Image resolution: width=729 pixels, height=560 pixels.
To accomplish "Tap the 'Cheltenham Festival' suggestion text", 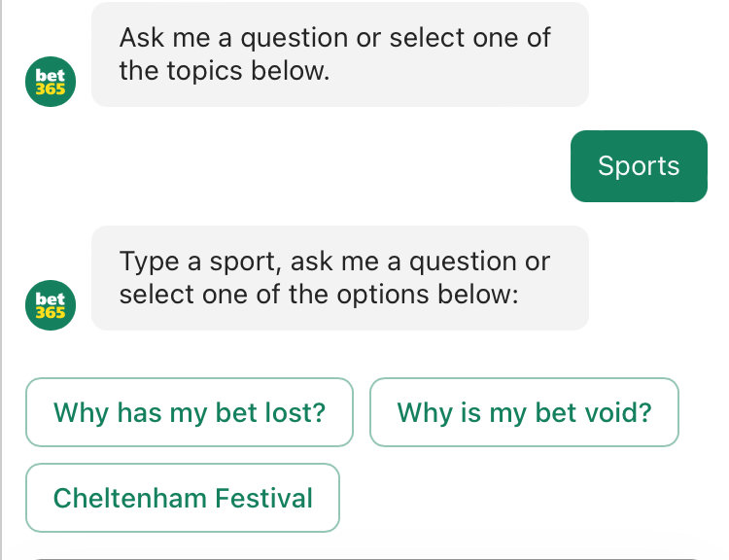I will [183, 498].
